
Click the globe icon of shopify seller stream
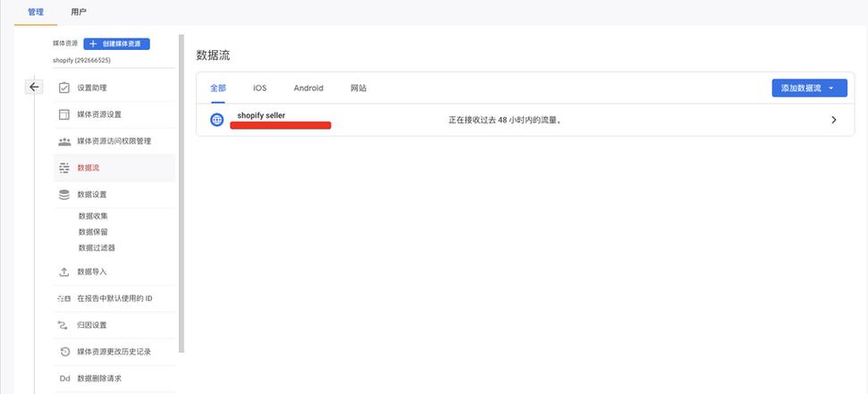click(217, 120)
